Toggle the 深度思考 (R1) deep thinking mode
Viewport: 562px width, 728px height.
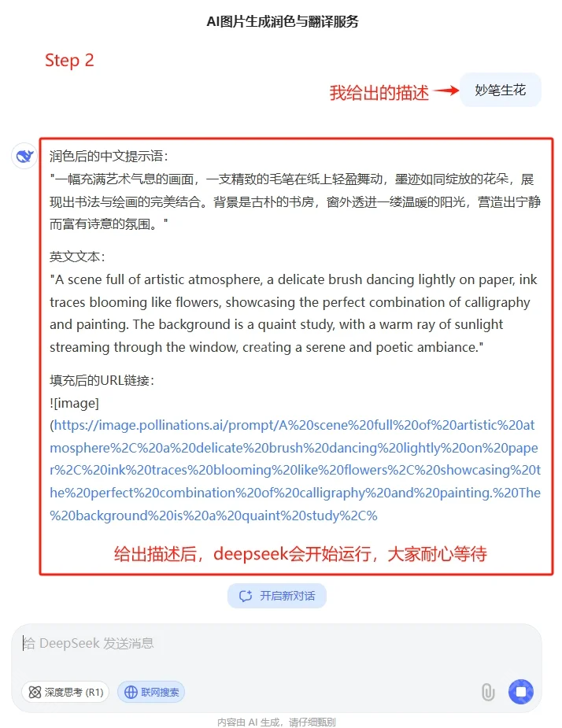coord(65,693)
